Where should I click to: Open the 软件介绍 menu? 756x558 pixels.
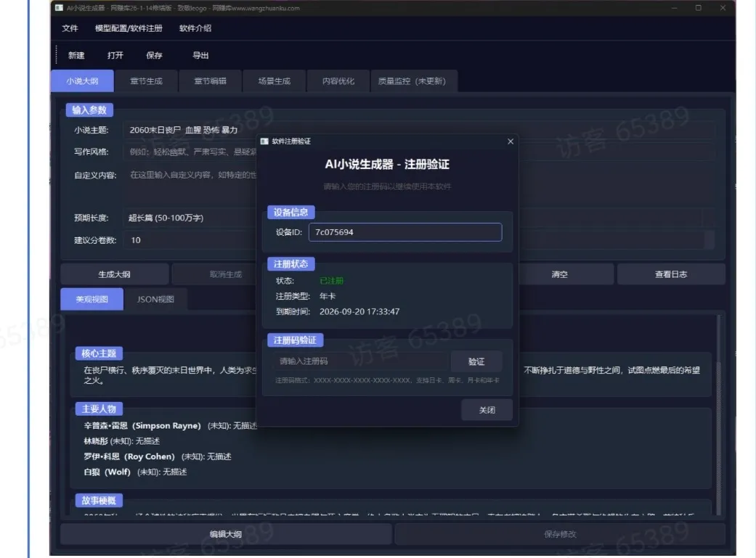pyautogui.click(x=195, y=28)
